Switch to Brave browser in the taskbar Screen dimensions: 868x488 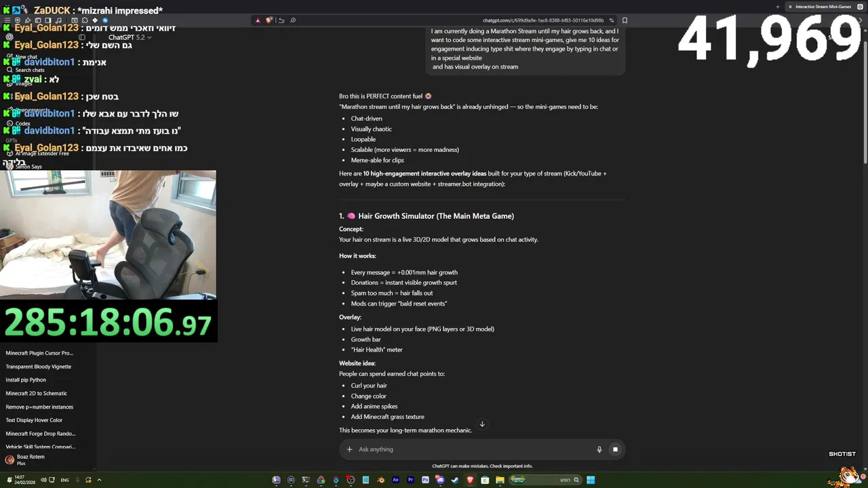tap(471, 480)
